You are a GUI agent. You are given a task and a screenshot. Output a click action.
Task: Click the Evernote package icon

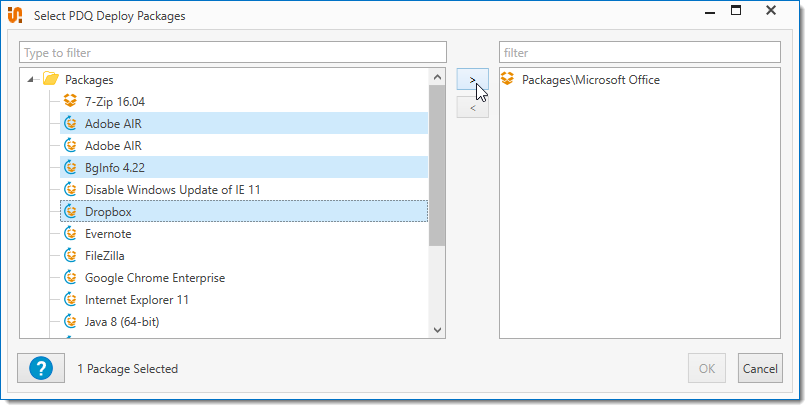point(70,233)
